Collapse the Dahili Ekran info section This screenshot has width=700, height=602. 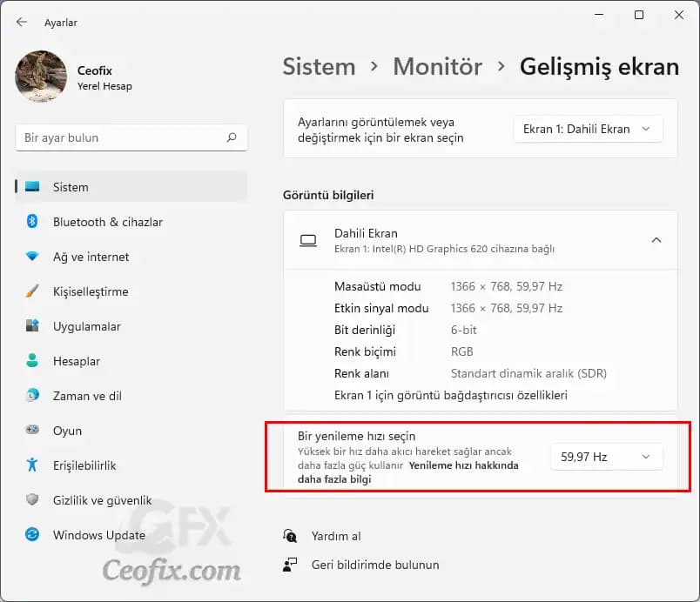click(656, 240)
